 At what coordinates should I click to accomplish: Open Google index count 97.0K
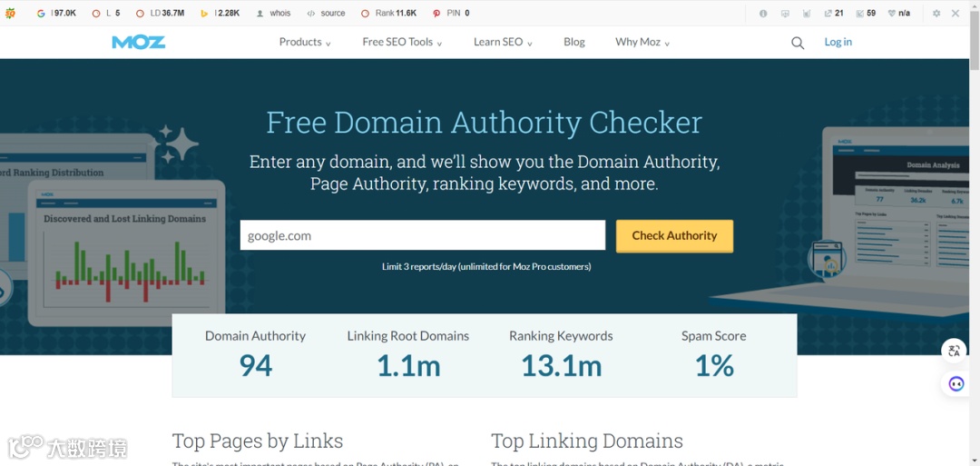click(x=57, y=13)
